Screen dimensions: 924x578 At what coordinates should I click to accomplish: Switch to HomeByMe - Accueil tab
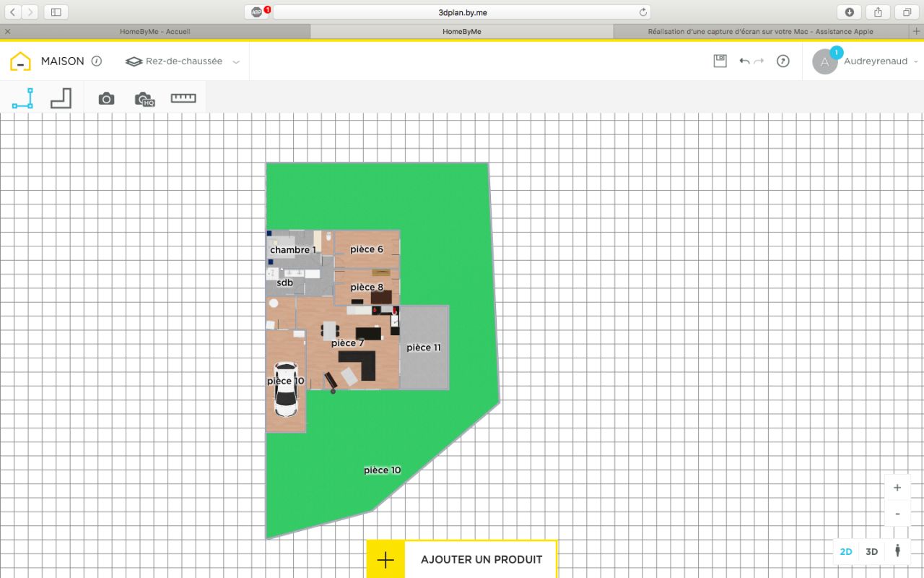[x=154, y=32]
